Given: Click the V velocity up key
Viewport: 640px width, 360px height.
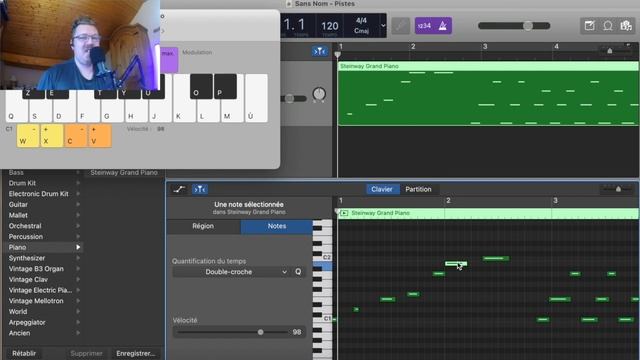Looking at the screenshot, I should (100, 136).
